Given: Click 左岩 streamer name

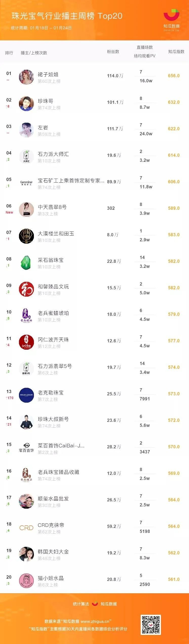Looking at the screenshot, I should (x=43, y=127).
